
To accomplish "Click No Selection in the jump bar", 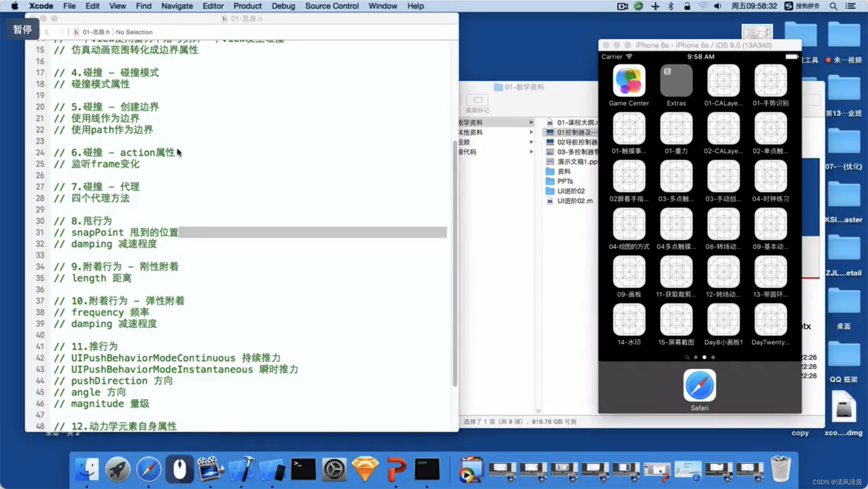I will click(134, 32).
